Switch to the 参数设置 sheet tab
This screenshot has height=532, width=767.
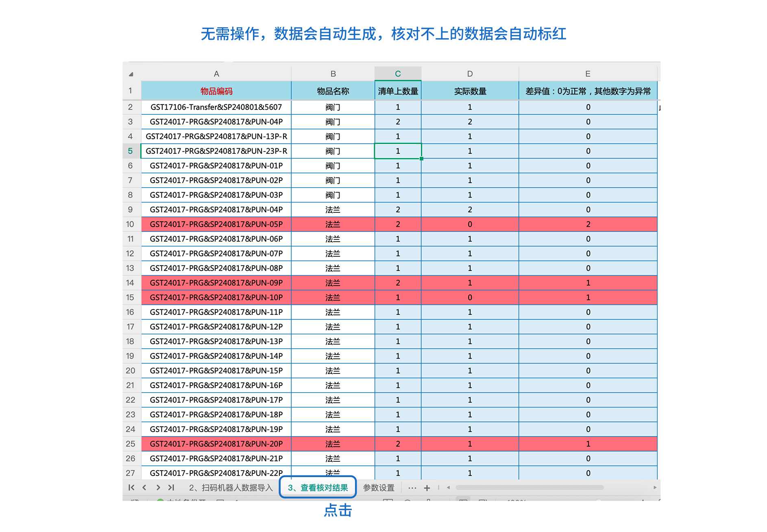pos(379,488)
